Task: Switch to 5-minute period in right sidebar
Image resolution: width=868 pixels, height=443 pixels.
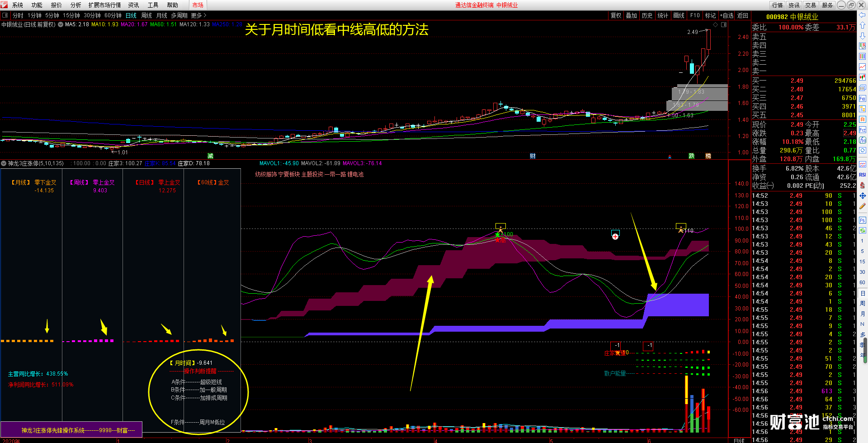Action: tap(862, 251)
